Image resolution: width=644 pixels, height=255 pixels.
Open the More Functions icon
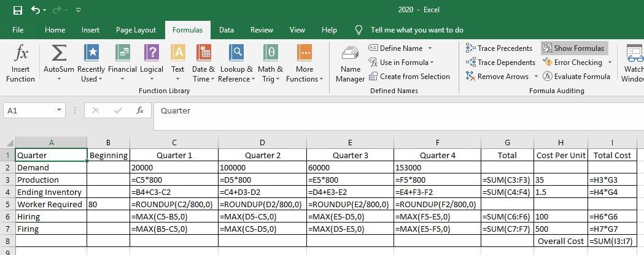pos(305,53)
